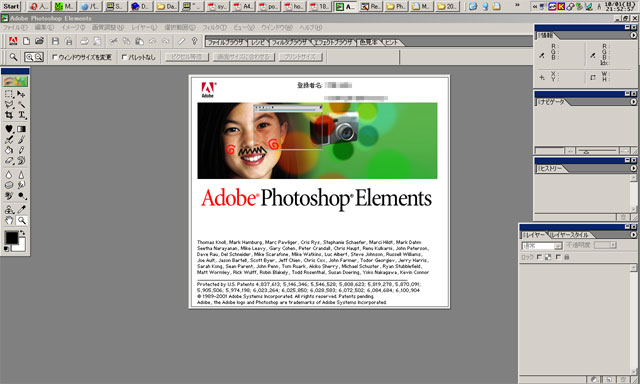
Task: Click the Adobe Online image atop toolbox
Action: (16, 81)
